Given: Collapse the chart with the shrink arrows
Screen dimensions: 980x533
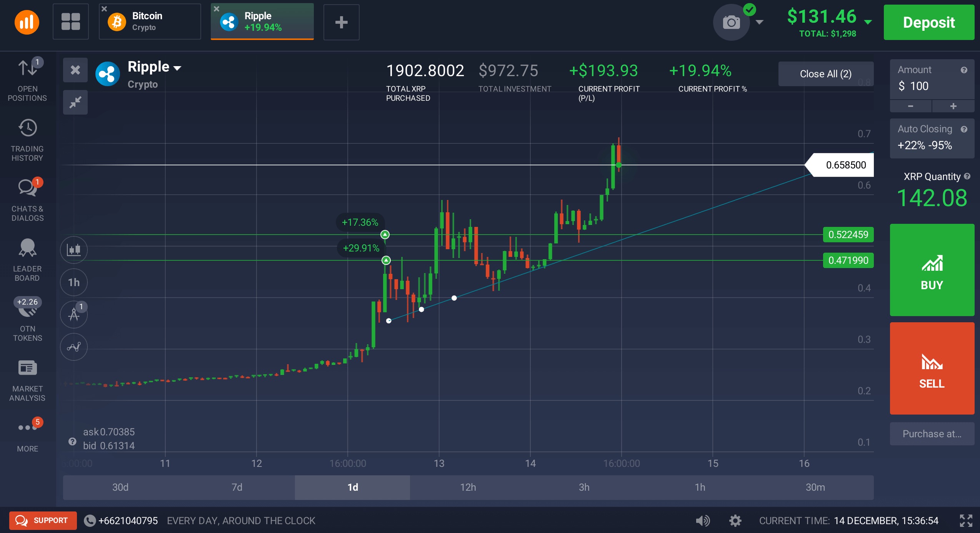Looking at the screenshot, I should coord(75,102).
